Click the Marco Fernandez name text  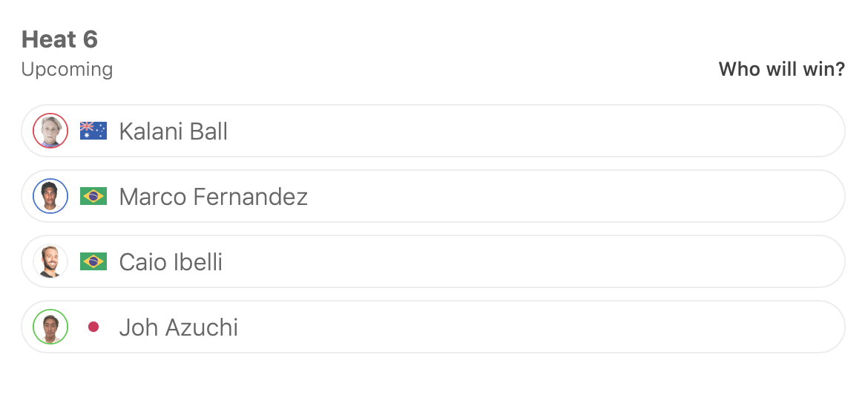click(x=214, y=197)
